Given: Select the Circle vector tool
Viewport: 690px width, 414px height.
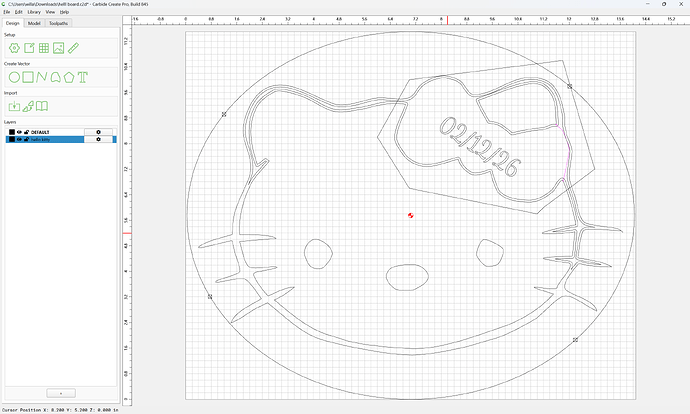Looking at the screenshot, I should pos(14,77).
